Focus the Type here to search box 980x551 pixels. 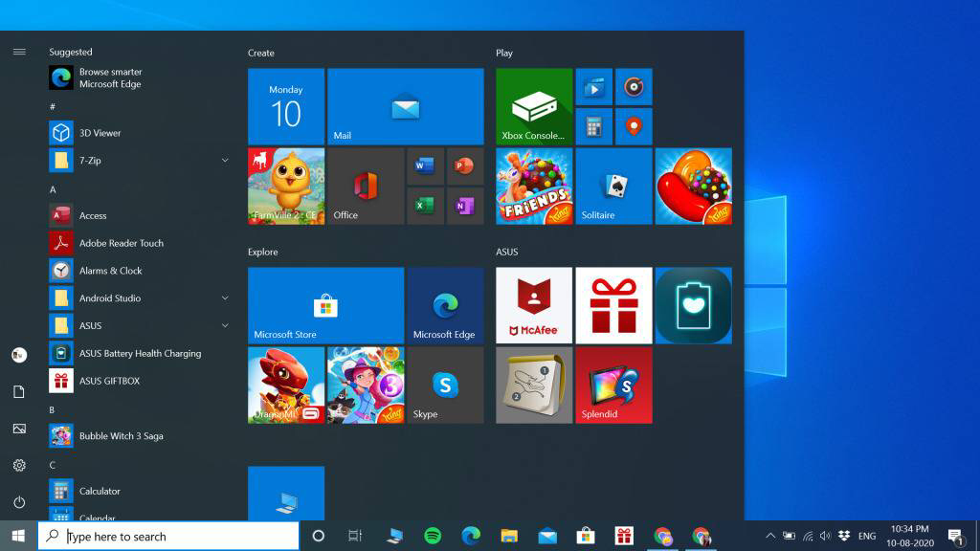[x=168, y=536]
